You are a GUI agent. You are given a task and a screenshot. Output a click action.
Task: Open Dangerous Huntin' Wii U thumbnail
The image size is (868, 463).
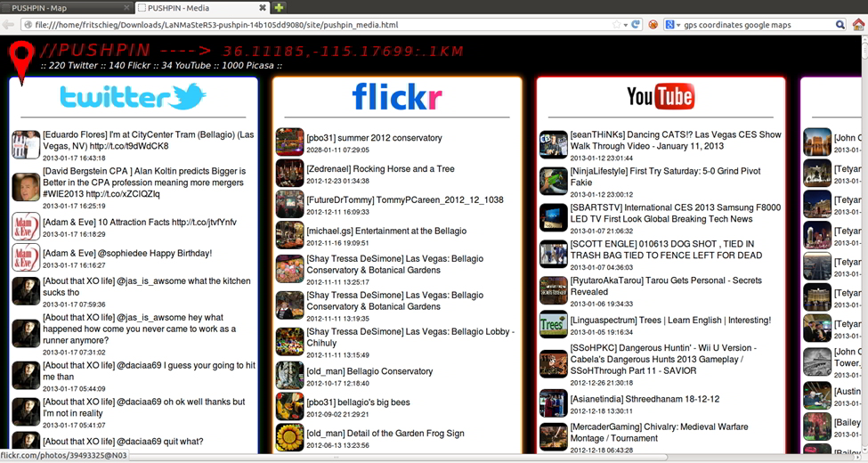tap(554, 364)
